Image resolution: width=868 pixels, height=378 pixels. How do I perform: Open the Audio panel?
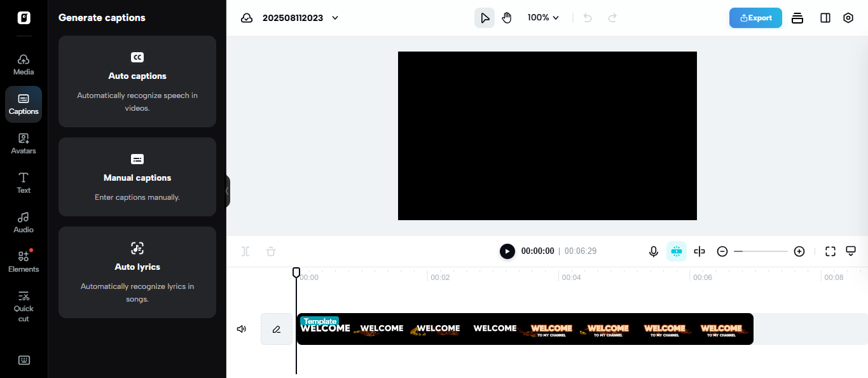[x=24, y=223]
